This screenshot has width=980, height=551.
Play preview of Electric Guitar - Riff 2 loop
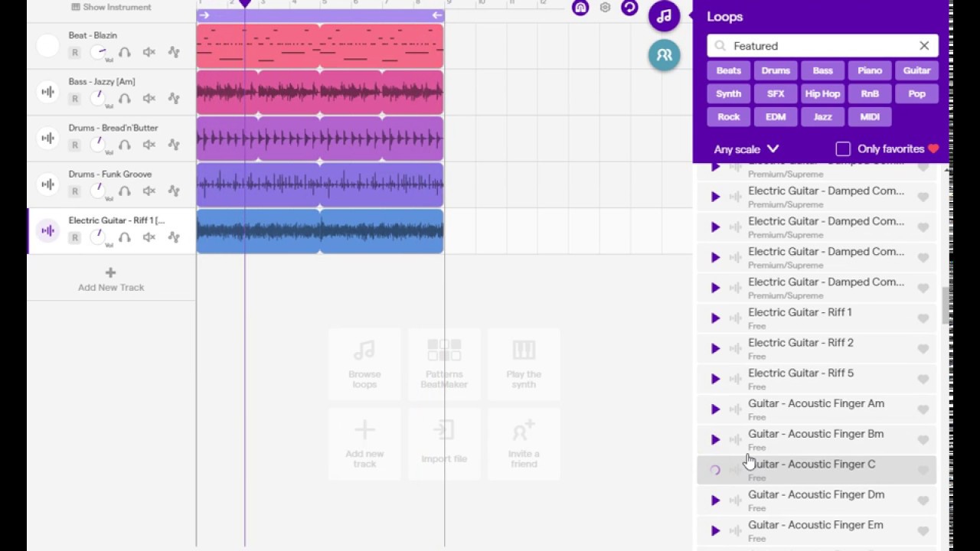pos(715,349)
